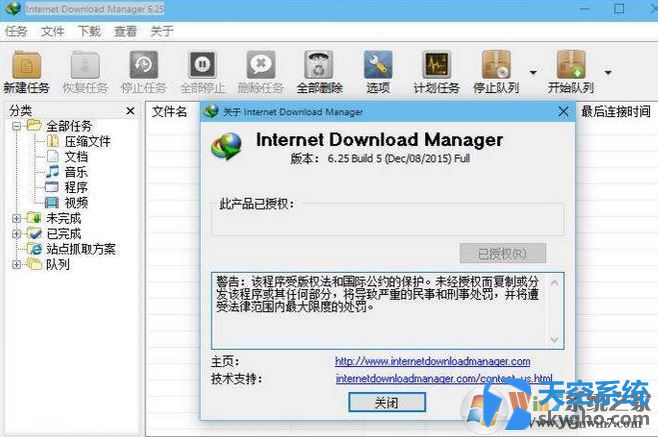Open the 查看 menu
Screen dimensions: 658x437
125,31
